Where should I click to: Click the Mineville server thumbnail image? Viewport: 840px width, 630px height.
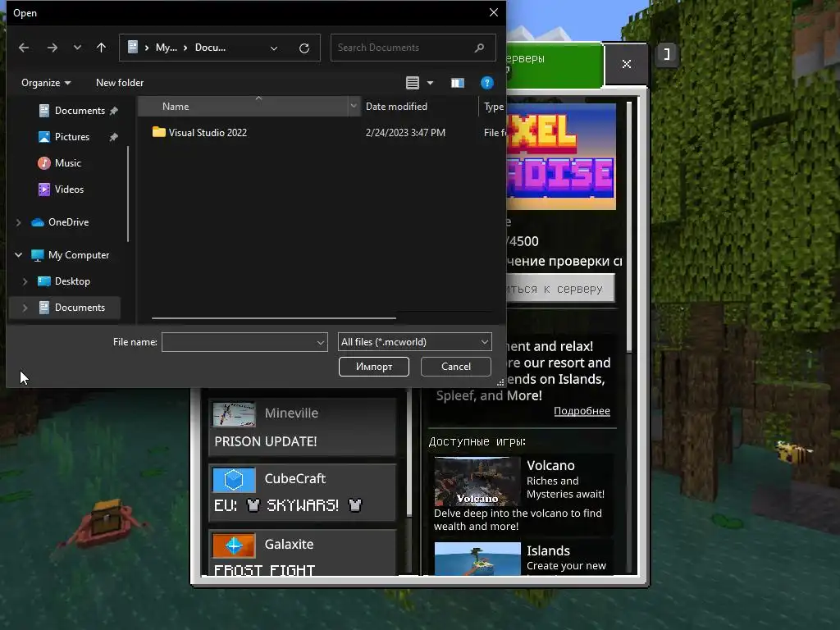[234, 414]
